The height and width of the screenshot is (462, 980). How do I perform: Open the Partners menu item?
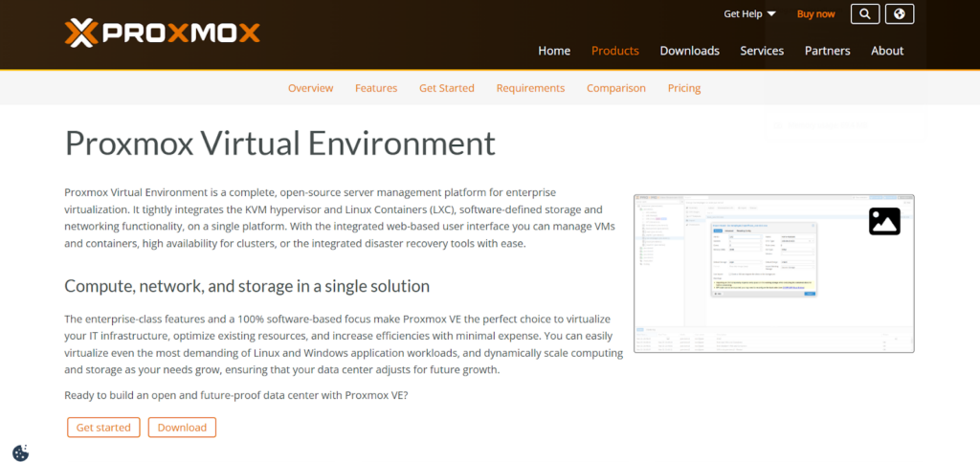(x=827, y=51)
